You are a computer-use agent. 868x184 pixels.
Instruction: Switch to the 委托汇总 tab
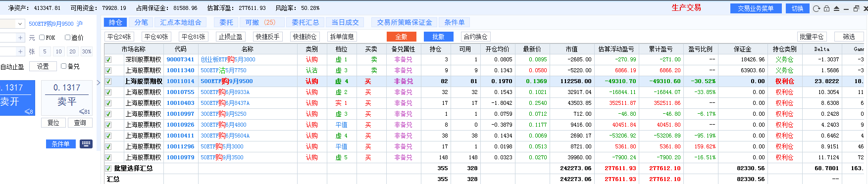pyautogui.click(x=305, y=22)
